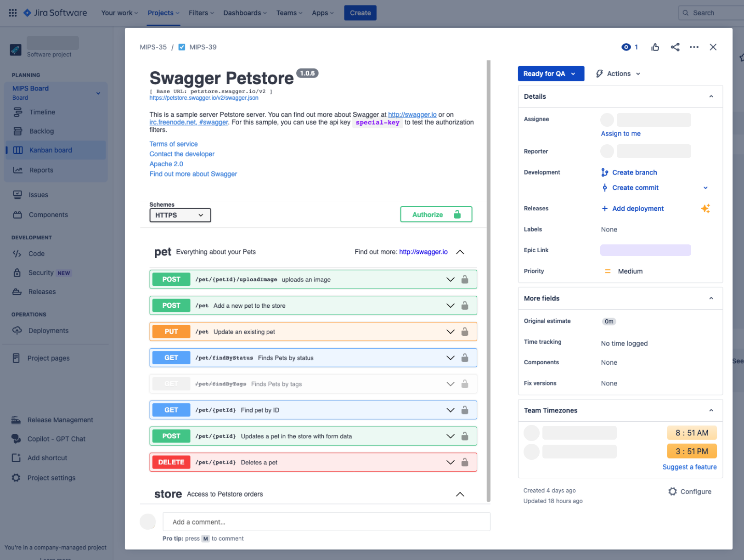Click the Medium priority value
Image resolution: width=744 pixels, height=560 pixels.
pyautogui.click(x=630, y=271)
